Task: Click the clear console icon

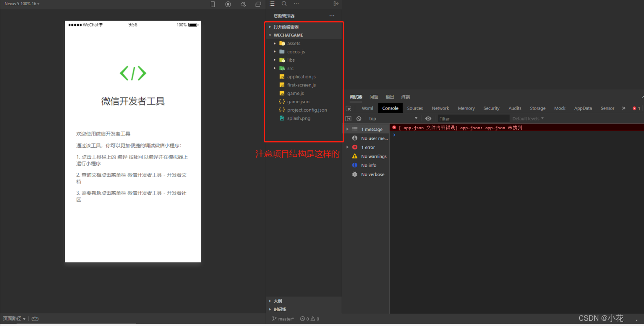Action: [x=359, y=119]
